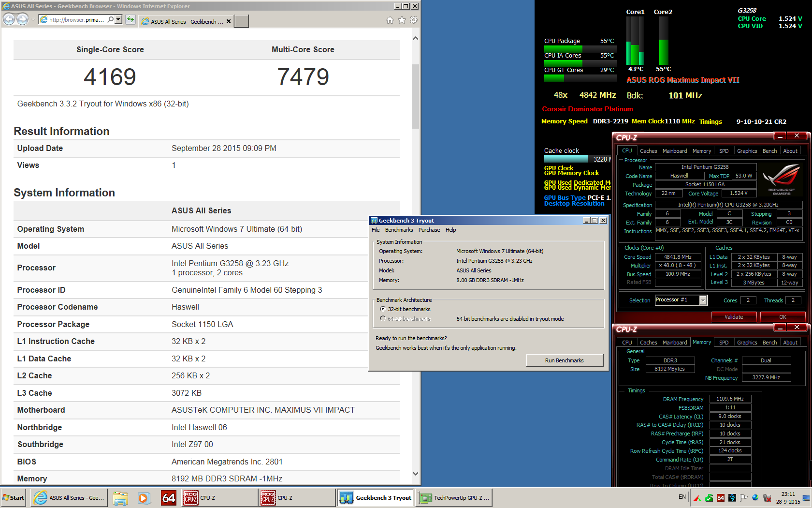Open SPD tab in lower CPU-Z window
Viewport: 812px width, 508px height.
(x=724, y=343)
